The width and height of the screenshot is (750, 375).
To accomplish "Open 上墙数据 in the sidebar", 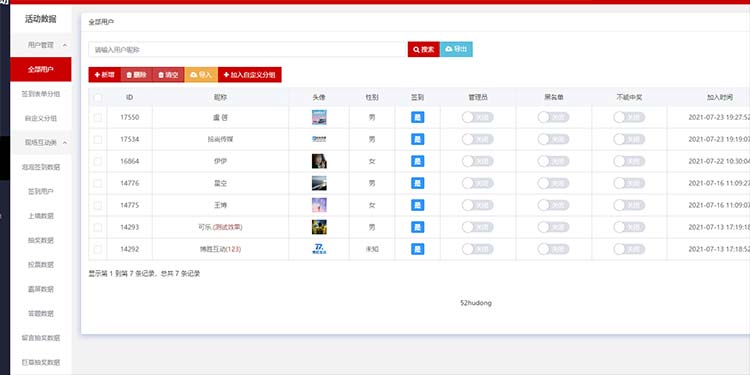I will pyautogui.click(x=41, y=216).
